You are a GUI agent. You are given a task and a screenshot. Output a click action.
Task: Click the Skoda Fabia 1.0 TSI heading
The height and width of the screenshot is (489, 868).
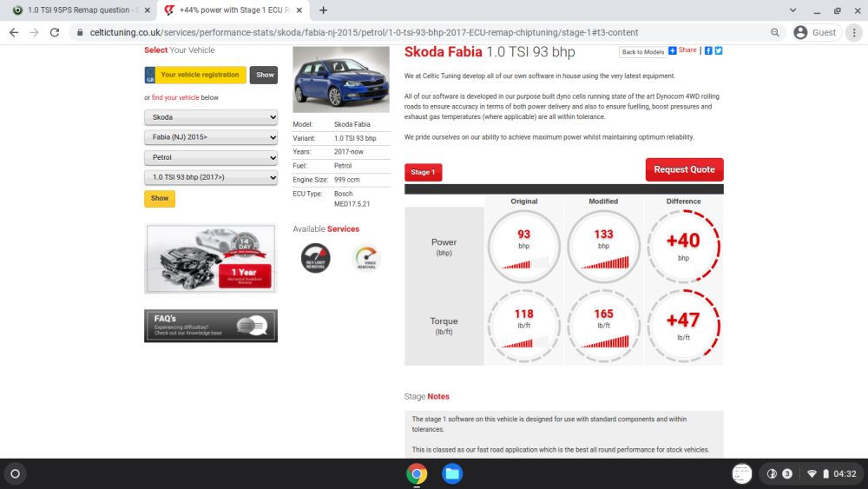click(x=490, y=52)
